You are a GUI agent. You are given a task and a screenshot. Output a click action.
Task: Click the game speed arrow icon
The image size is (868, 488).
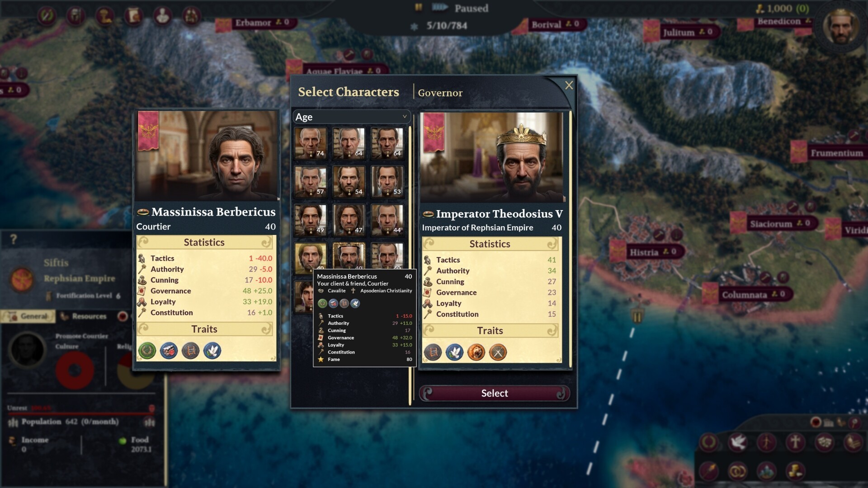tap(440, 7)
